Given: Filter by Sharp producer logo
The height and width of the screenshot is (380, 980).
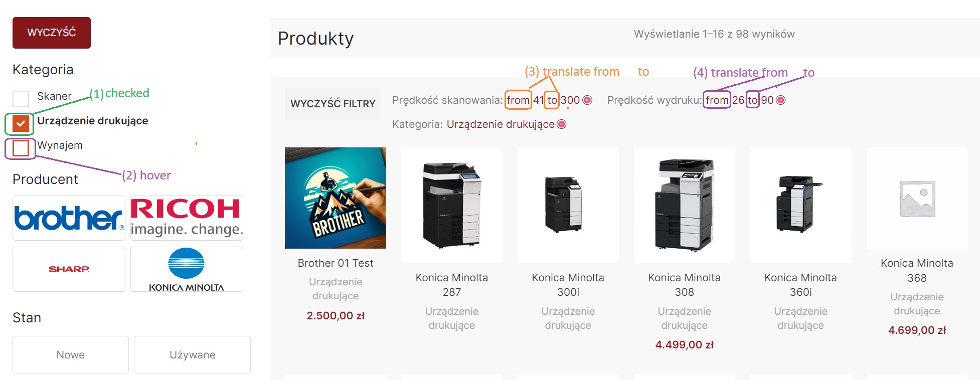Looking at the screenshot, I should tap(69, 269).
